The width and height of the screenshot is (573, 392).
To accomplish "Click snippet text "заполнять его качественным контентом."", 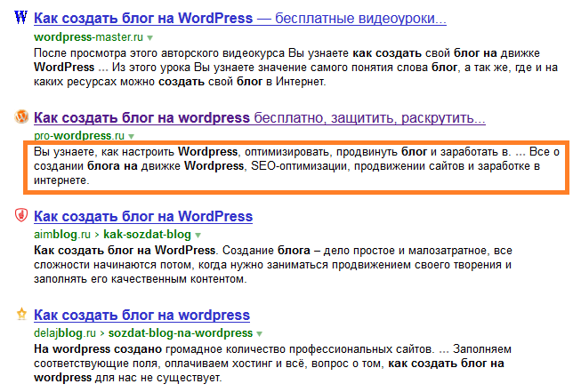I will [x=141, y=279].
